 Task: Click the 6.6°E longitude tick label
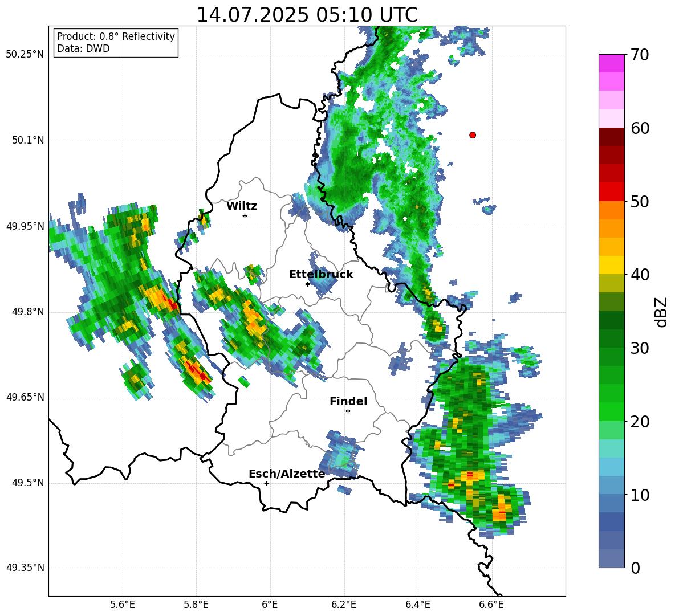(x=491, y=605)
